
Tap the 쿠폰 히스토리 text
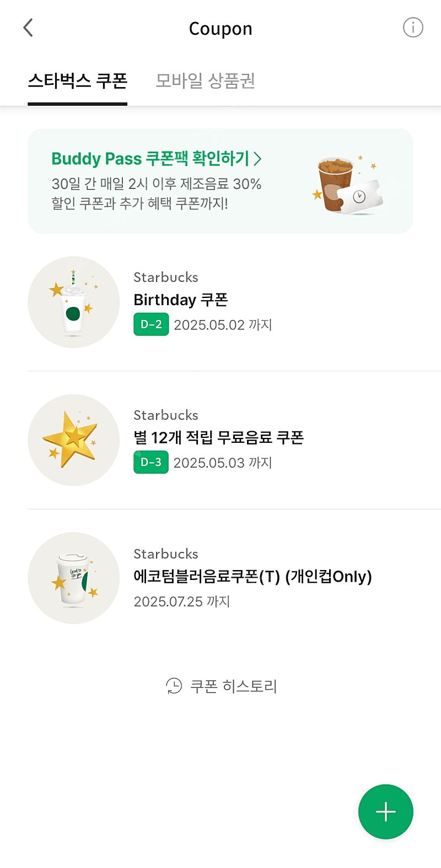[x=233, y=686]
